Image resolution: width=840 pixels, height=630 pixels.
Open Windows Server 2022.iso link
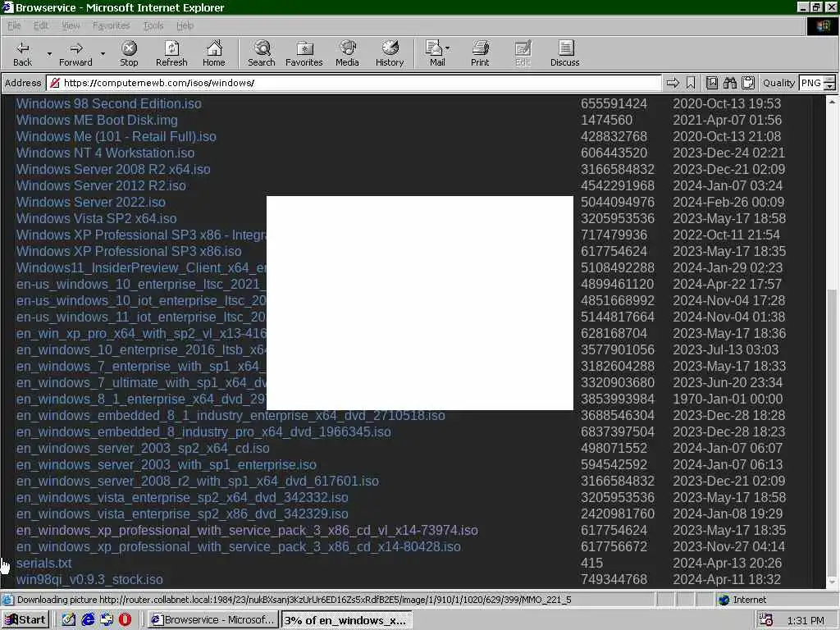tap(90, 203)
